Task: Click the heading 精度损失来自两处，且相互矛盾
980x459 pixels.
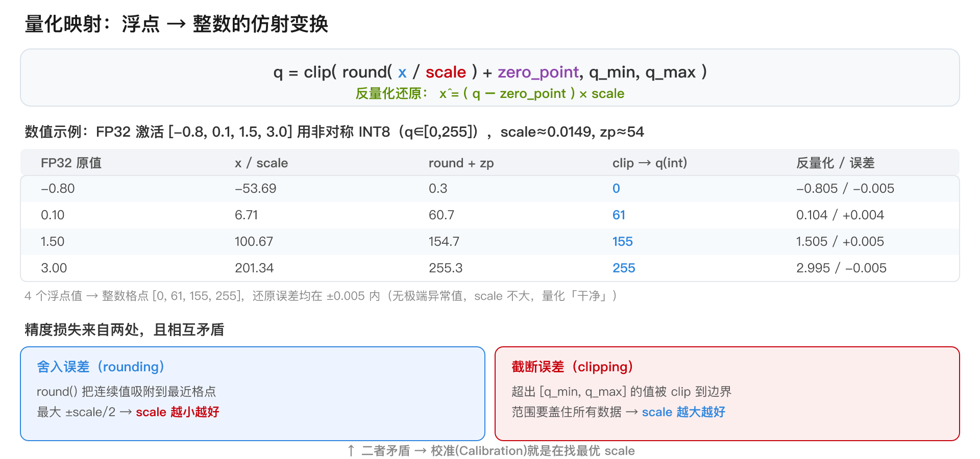Action: (125, 330)
